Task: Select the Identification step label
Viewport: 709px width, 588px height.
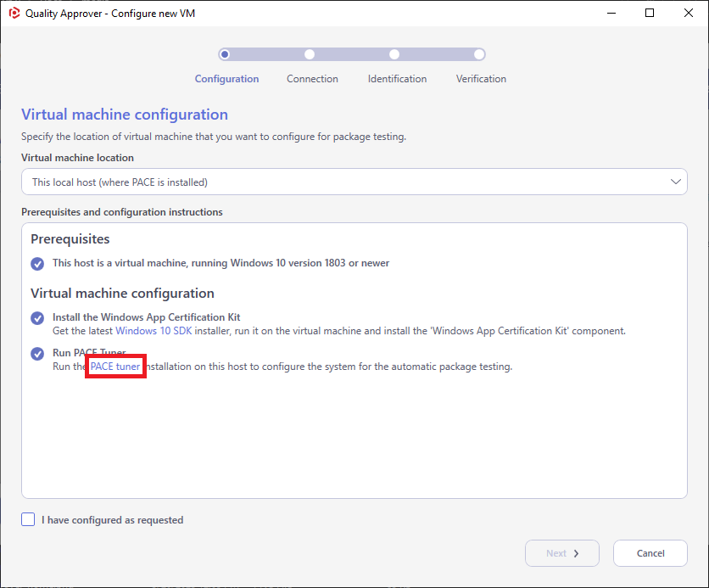Action: (397, 79)
